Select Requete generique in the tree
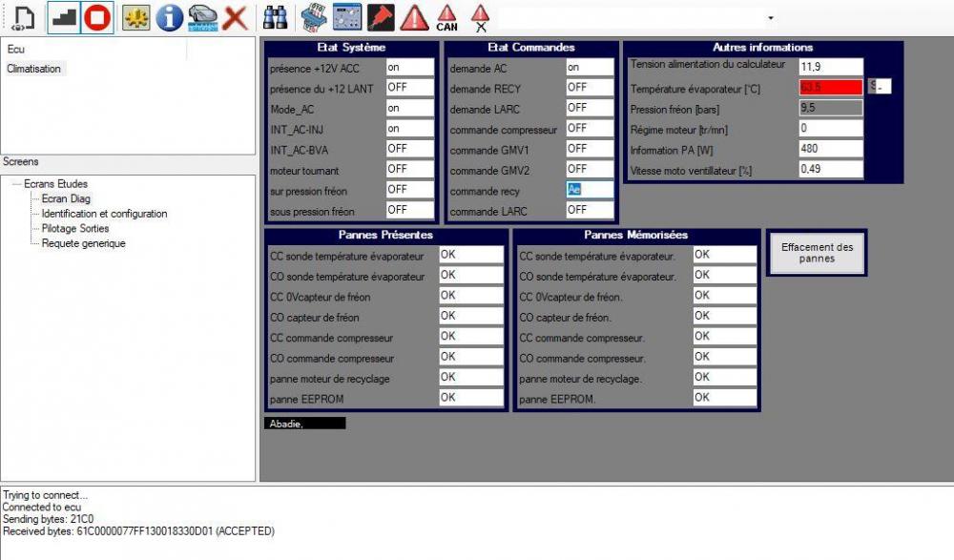Viewport: 954px width, 560px height. point(83,243)
